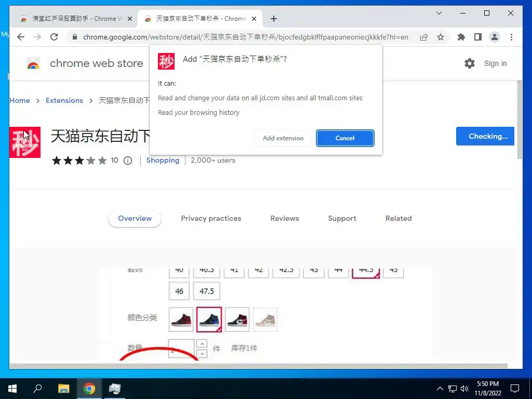Screen dimensions: 532x399
Task: Click the lock icon in address bar
Action: [x=75, y=37]
